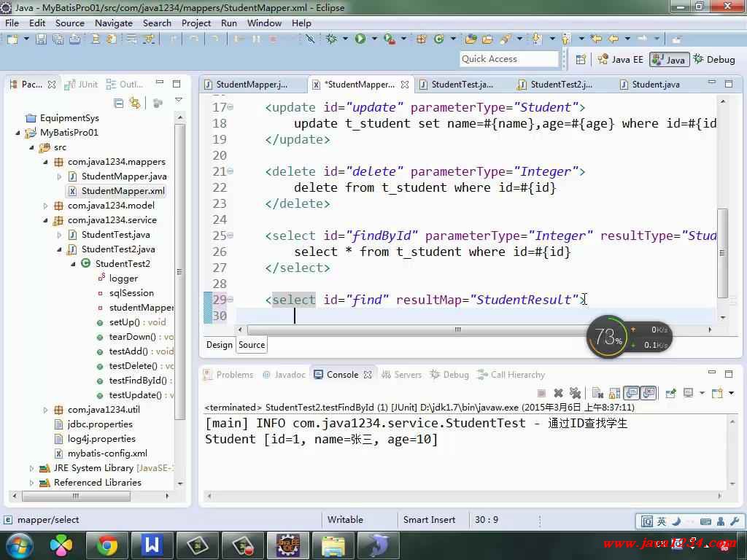Expand the com.java1234.model package
Viewport: 747px width, 560px height.
[x=45, y=206]
